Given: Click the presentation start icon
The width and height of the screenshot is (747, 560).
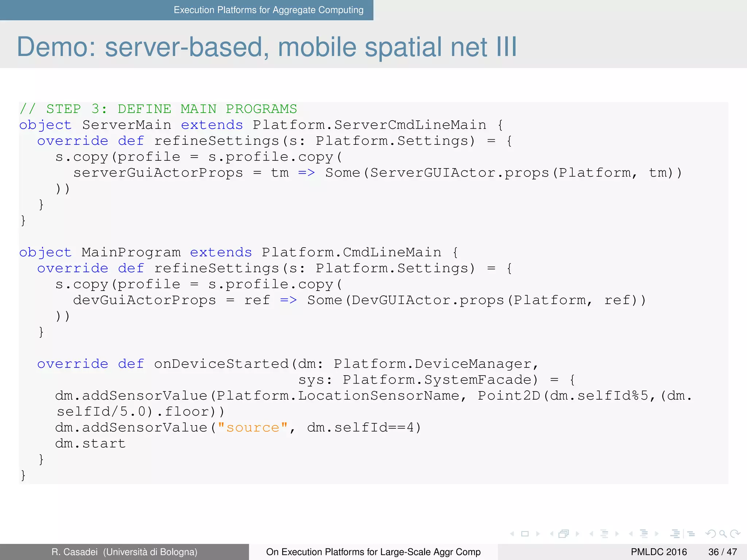Looking at the screenshot, I should click(x=675, y=534).
